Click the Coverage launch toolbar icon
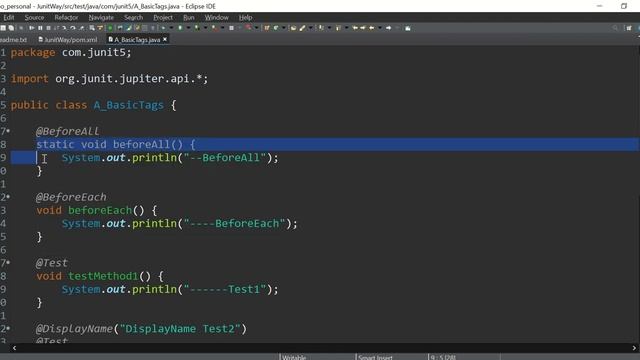640x360 pixels. tap(197, 28)
